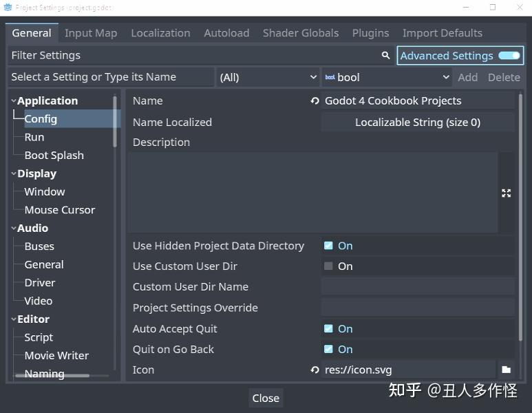This screenshot has width=532, height=413.
Task: Open the Shader Globals tab
Action: click(x=301, y=33)
